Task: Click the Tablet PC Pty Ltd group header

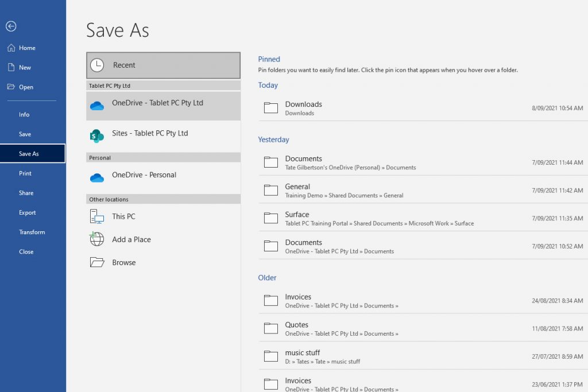Action: pos(163,86)
